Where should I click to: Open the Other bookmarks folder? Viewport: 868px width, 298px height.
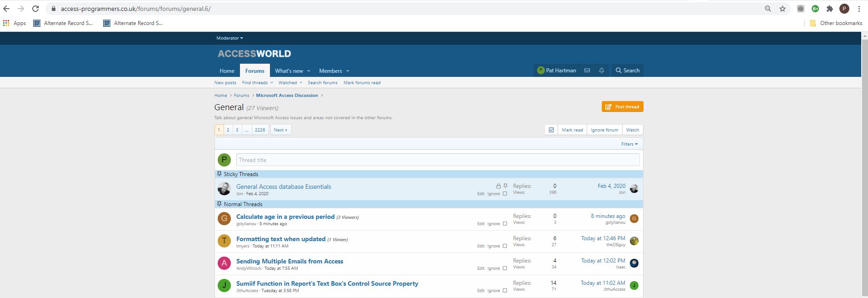coord(836,23)
